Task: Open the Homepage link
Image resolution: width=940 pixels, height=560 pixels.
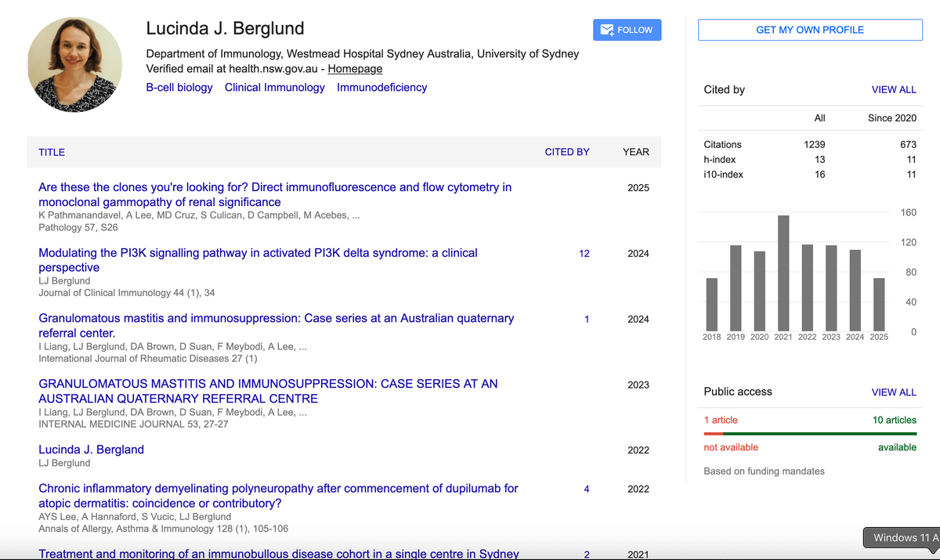Action: [355, 69]
